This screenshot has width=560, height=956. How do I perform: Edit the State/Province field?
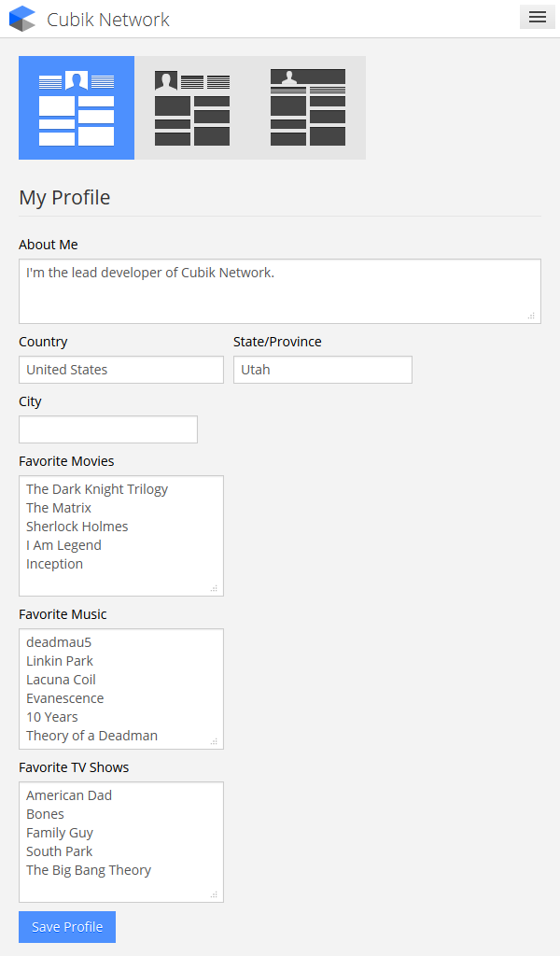(x=323, y=370)
